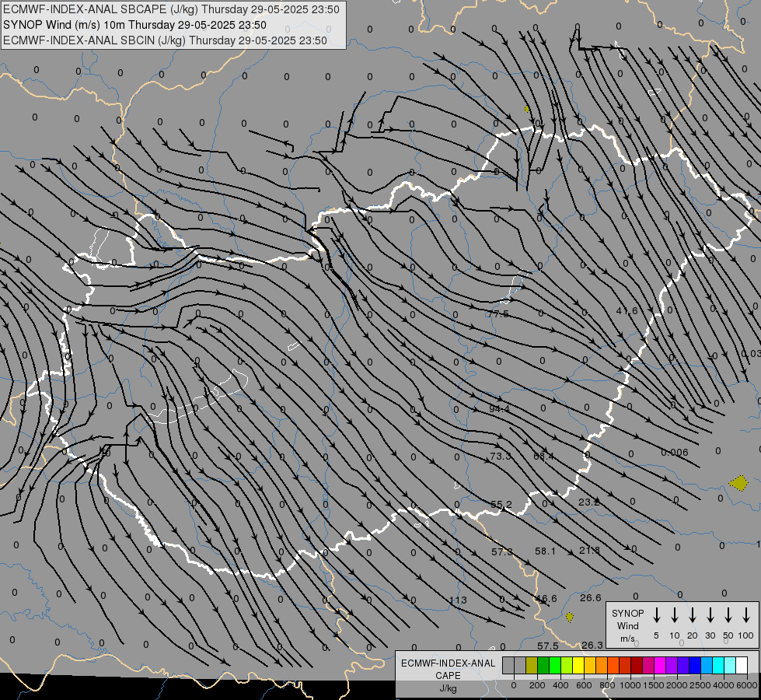Click the 68.4 CAPE value on map
The image size is (761, 700).
543,456
